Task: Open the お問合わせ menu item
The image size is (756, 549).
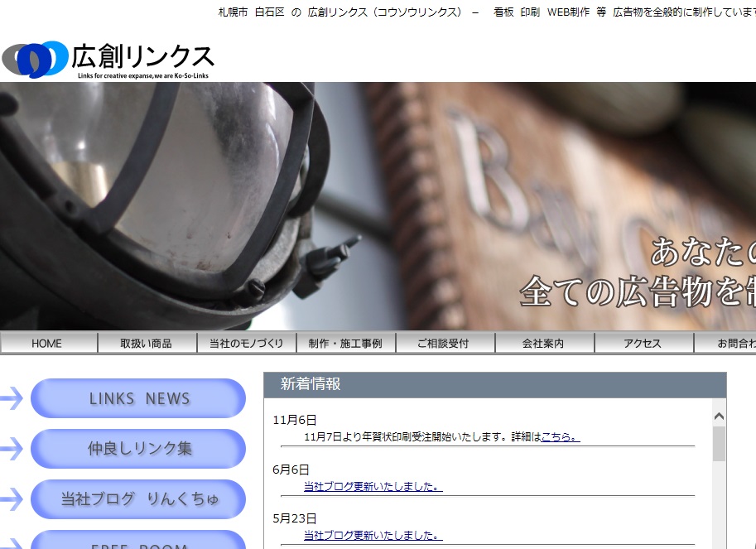Action: tap(725, 343)
